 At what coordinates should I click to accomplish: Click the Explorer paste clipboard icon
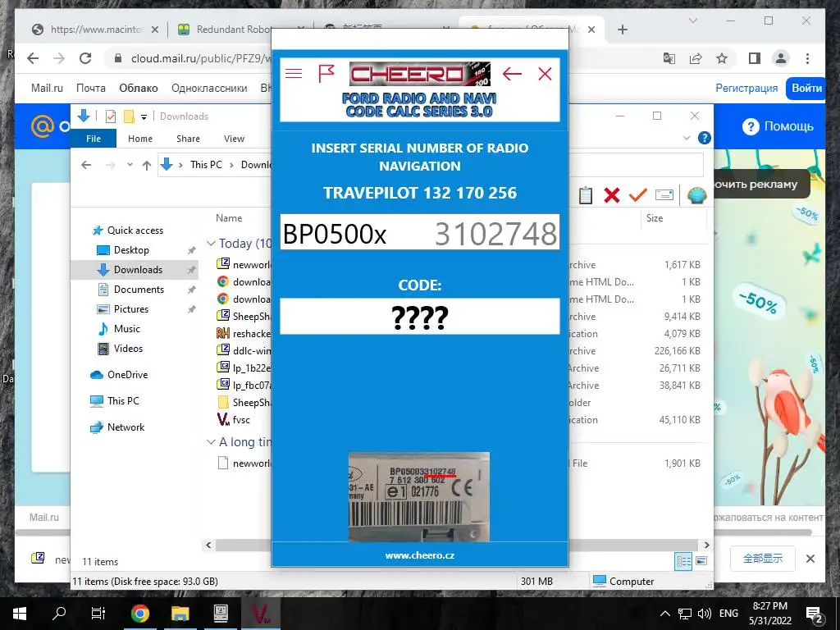[x=586, y=195]
